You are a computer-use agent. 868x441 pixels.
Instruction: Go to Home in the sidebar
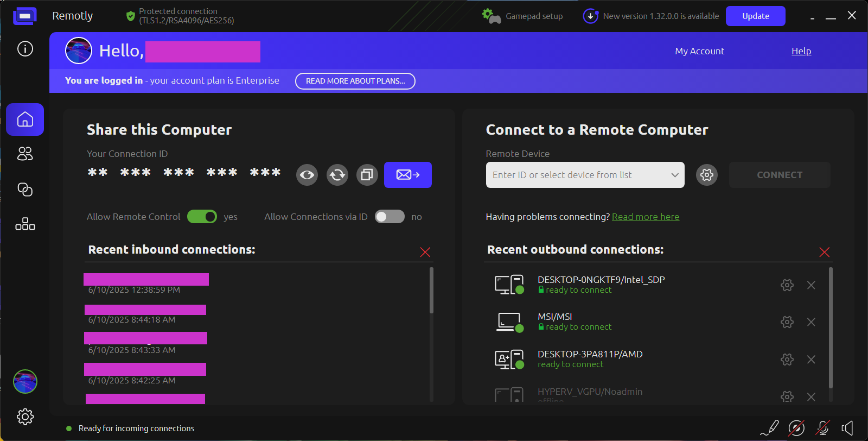(x=25, y=119)
